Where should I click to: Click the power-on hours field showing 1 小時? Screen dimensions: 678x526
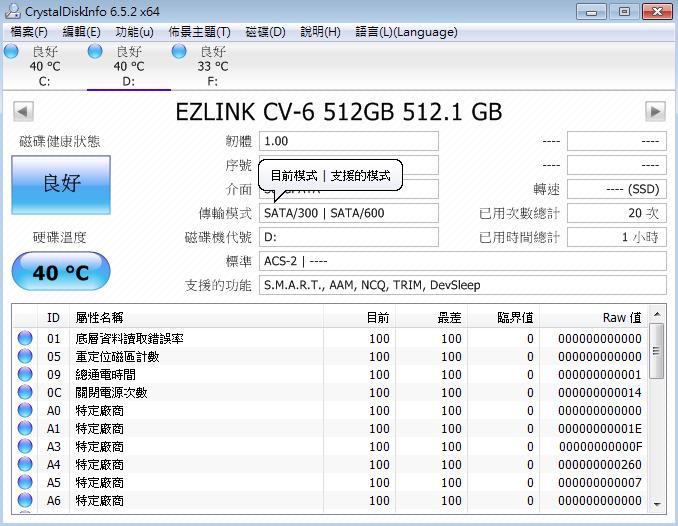point(617,237)
